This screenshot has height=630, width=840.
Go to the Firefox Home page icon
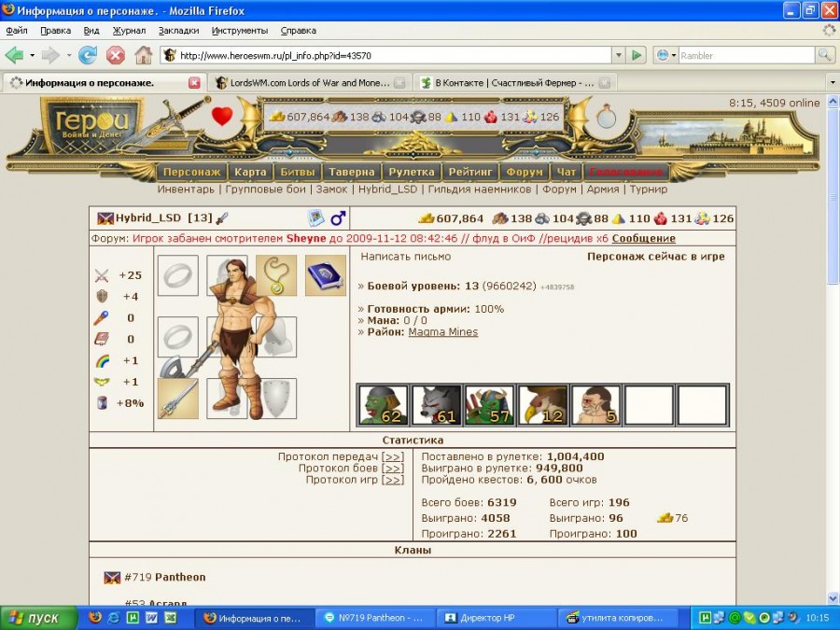point(143,55)
